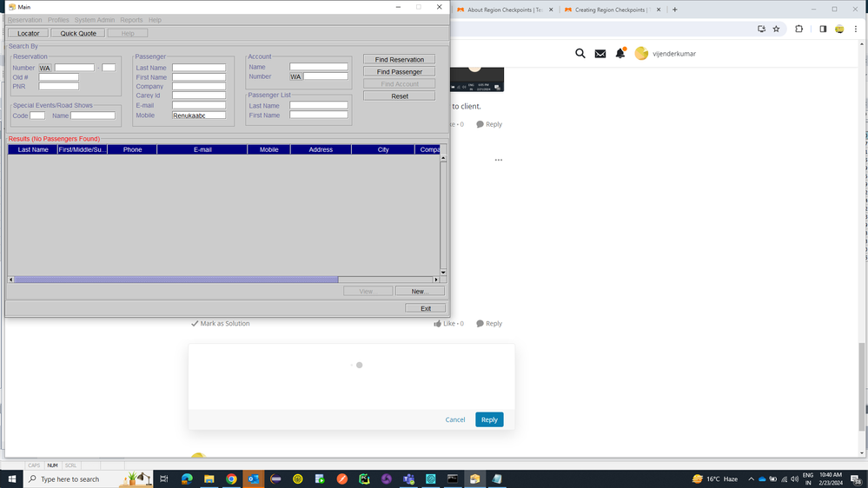The width and height of the screenshot is (868, 488).
Task: Open the Help menu in Main window
Action: pyautogui.click(x=155, y=20)
